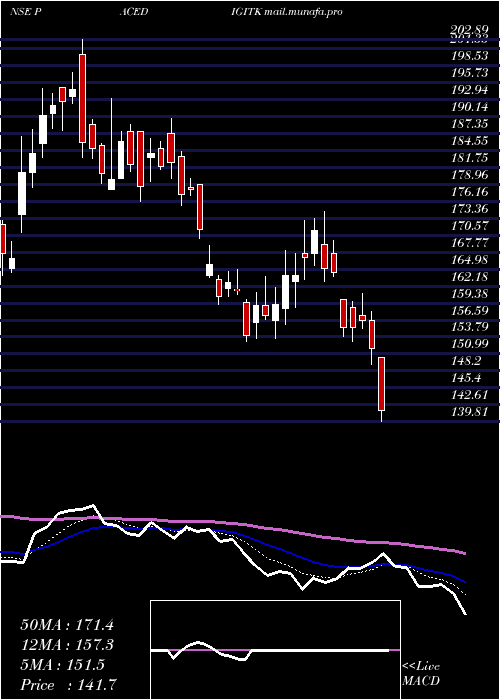Select the 139.81 bottom price label
This screenshot has width=500, height=700.
[469, 412]
